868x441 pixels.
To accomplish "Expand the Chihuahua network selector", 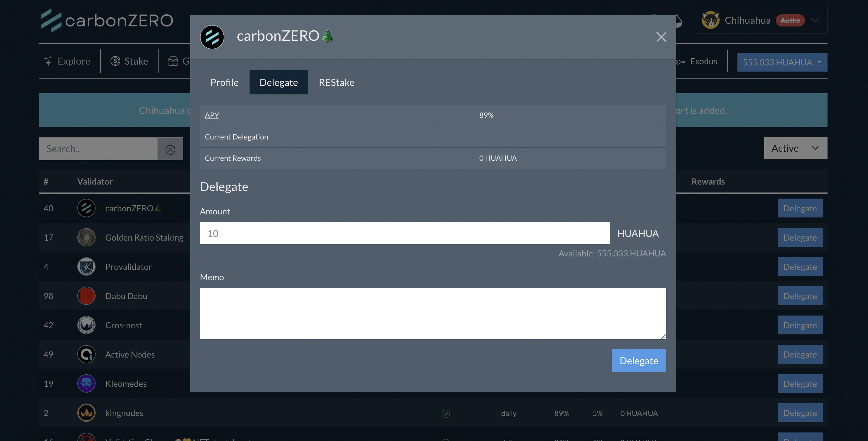I will 760,20.
